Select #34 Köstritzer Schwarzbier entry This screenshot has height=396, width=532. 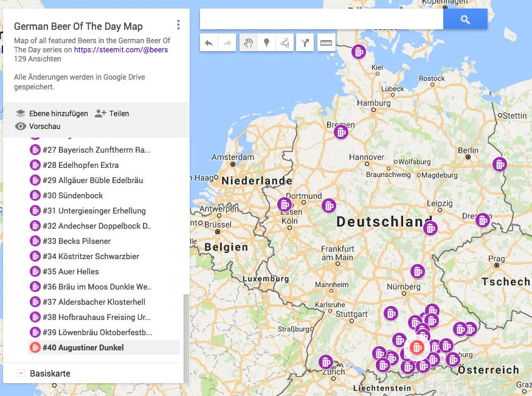tap(104, 256)
